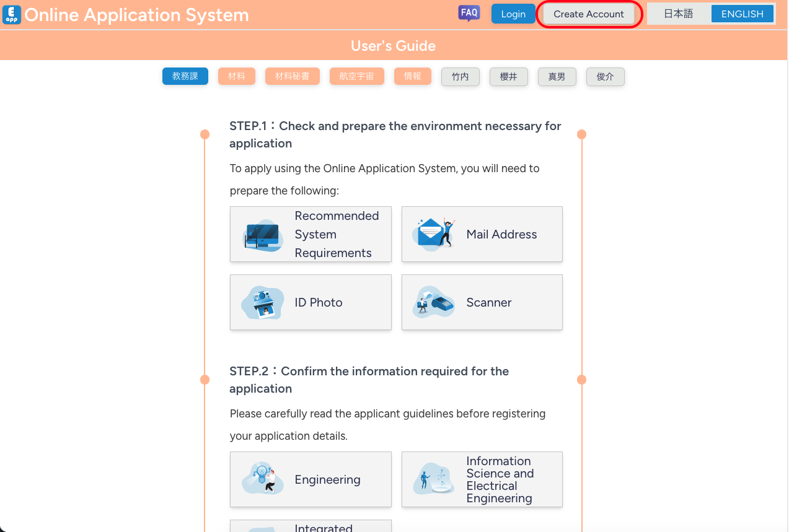The image size is (789, 532).
Task: Switch language to 日本語
Action: (x=679, y=14)
